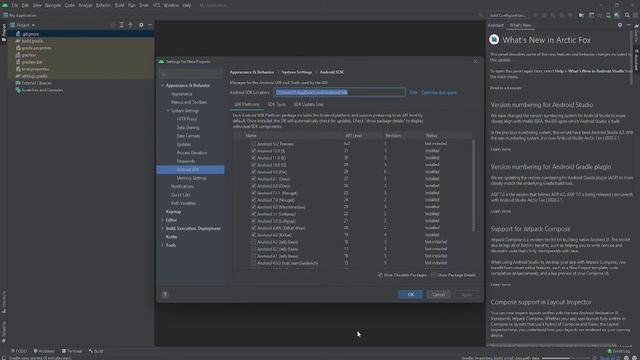The image size is (640, 360).
Task: Open AVD Manager icon in top toolbar
Action: (x=608, y=15)
